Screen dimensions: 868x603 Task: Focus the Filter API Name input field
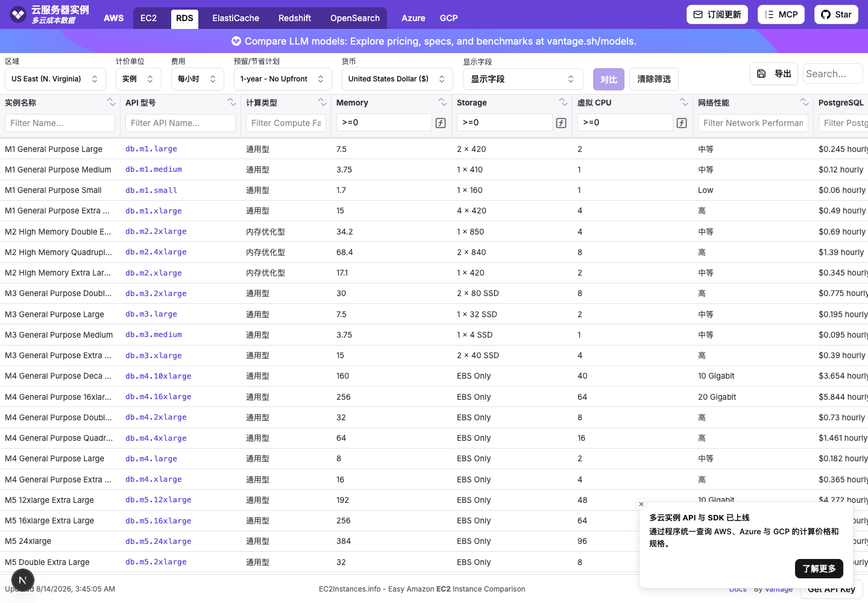coord(181,123)
